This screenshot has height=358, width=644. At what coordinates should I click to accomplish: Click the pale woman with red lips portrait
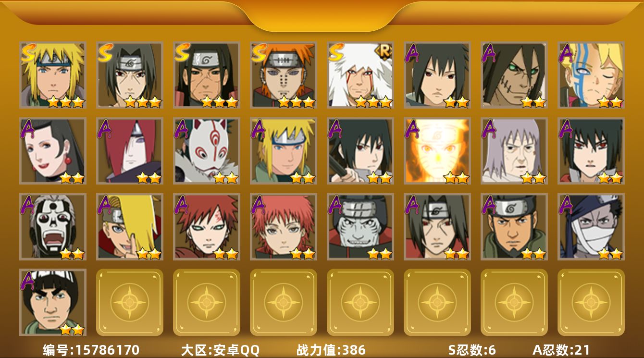pyautogui.click(x=53, y=151)
